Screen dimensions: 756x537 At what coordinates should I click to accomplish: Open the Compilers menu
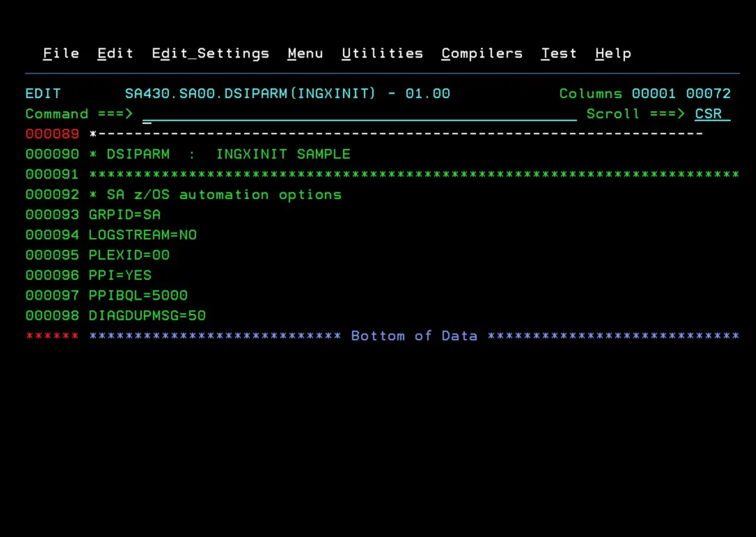pyautogui.click(x=482, y=53)
